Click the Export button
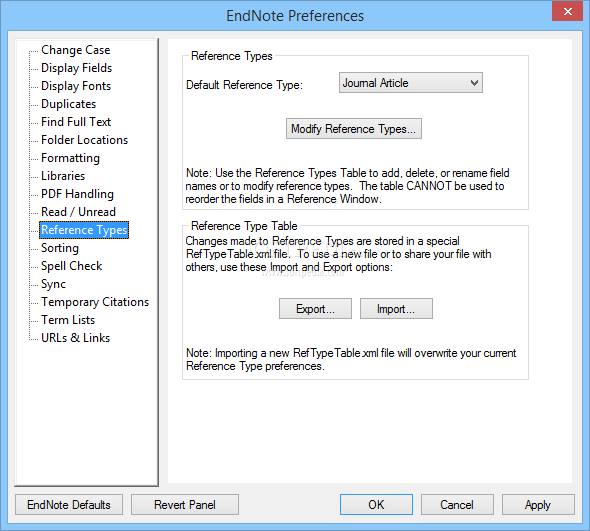590x531 pixels. pyautogui.click(x=315, y=309)
